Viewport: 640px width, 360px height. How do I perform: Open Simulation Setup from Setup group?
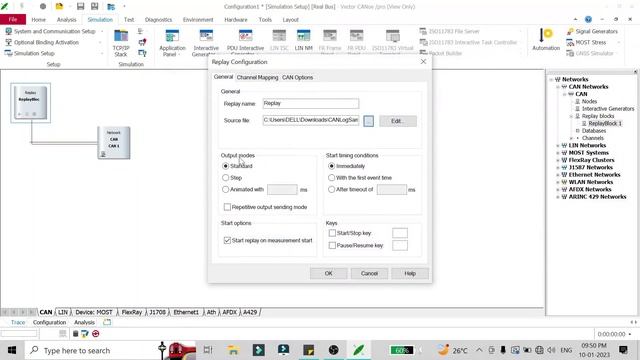pyautogui.click(x=30, y=53)
